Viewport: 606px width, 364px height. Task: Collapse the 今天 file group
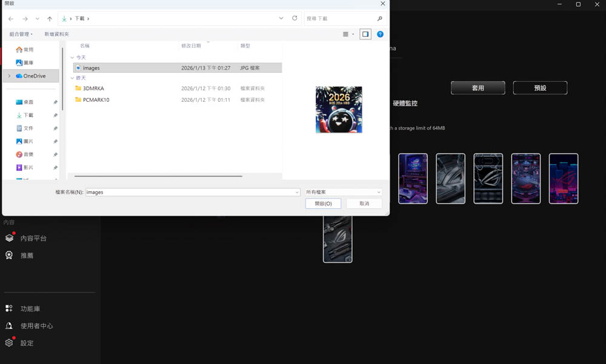click(x=73, y=58)
